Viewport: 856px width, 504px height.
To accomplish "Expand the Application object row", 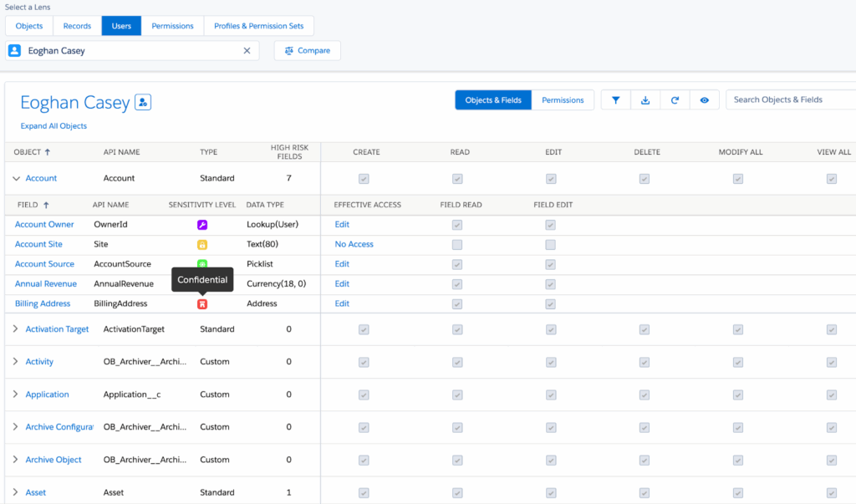I will coord(15,395).
